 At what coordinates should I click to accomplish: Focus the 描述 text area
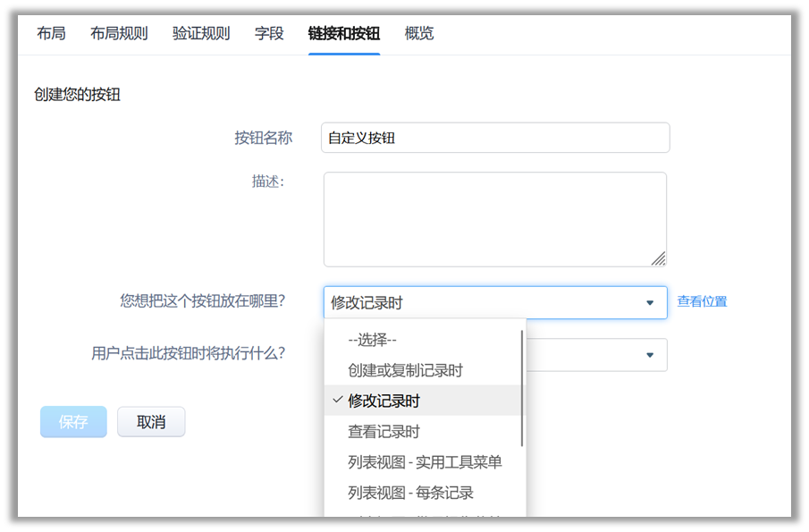495,219
